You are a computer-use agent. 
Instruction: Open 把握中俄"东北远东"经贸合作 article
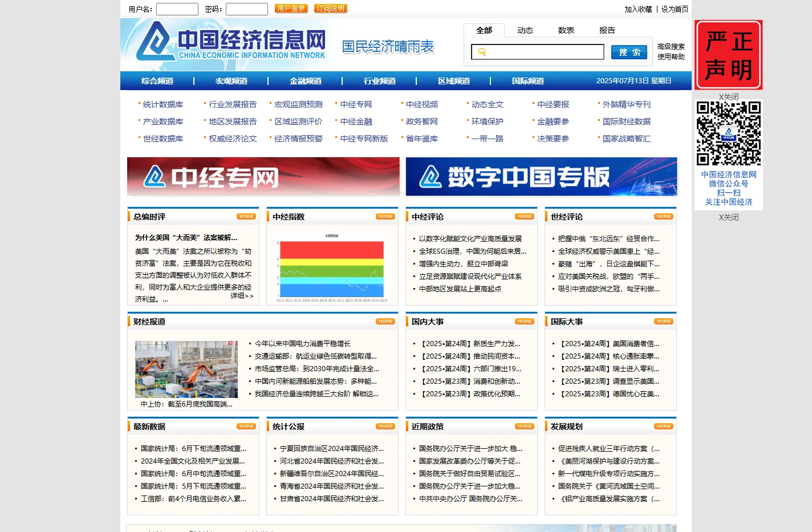click(x=609, y=239)
